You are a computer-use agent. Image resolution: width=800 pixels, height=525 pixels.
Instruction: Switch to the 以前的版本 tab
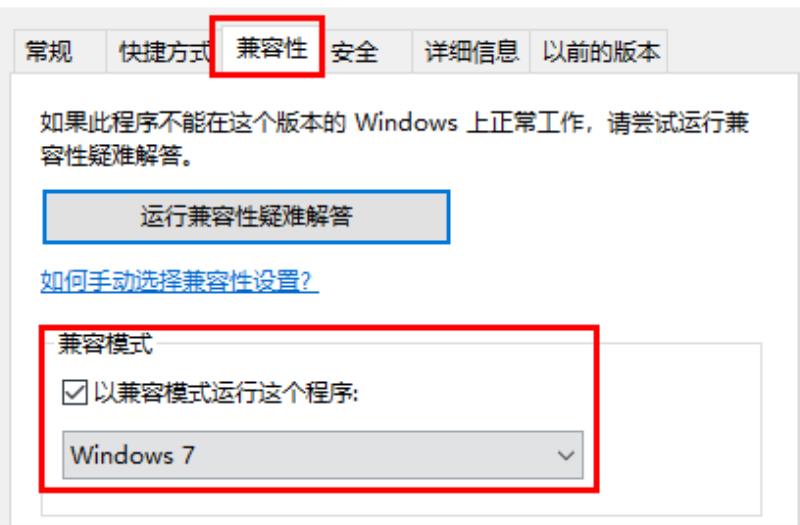[600, 52]
